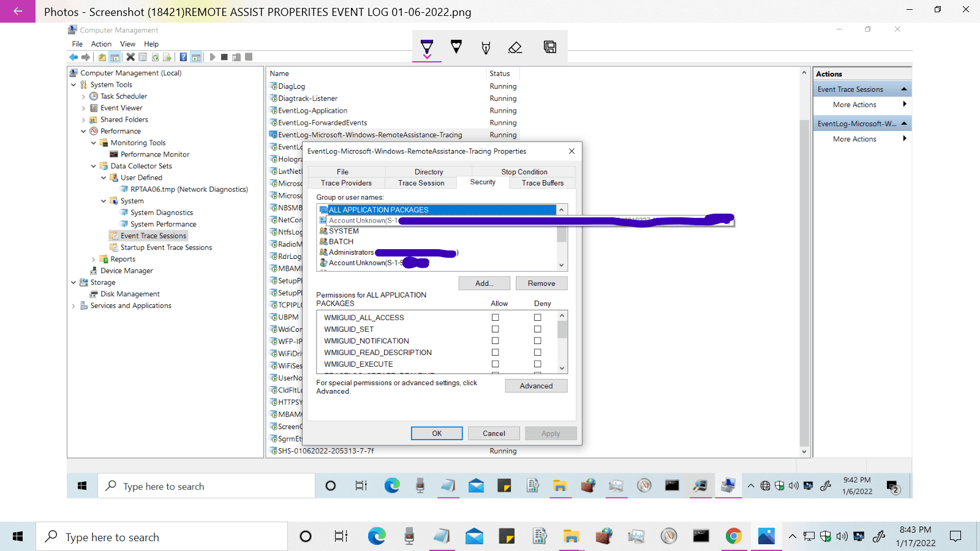Screen dimensions: 980x551
Task: Open the View menu
Action: [x=127, y=44]
